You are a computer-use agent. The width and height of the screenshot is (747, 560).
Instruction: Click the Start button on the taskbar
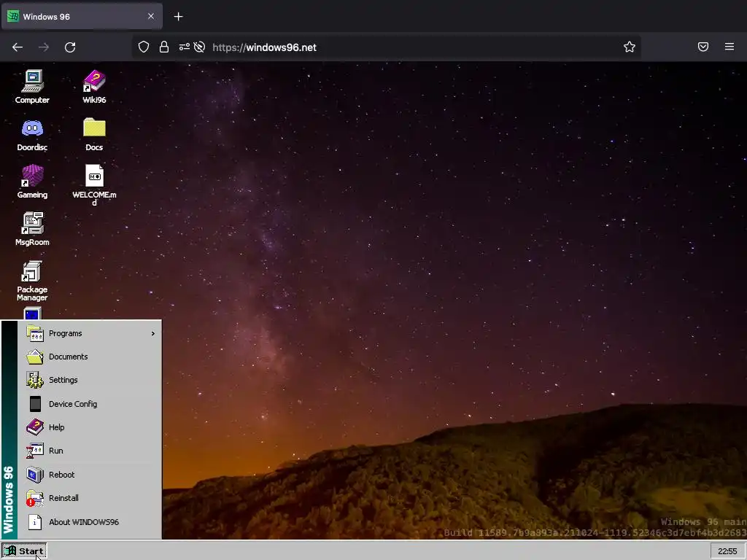click(24, 551)
